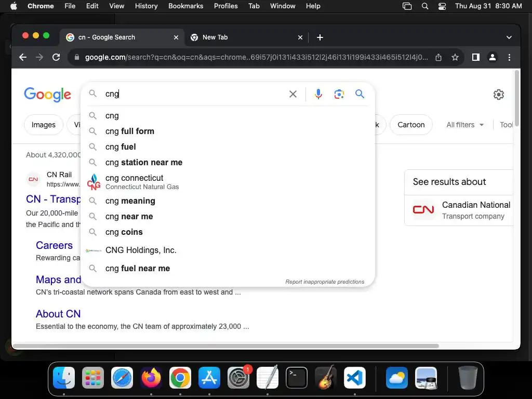Open Google quick settings gear
The width and height of the screenshot is (532, 399).
(x=498, y=95)
